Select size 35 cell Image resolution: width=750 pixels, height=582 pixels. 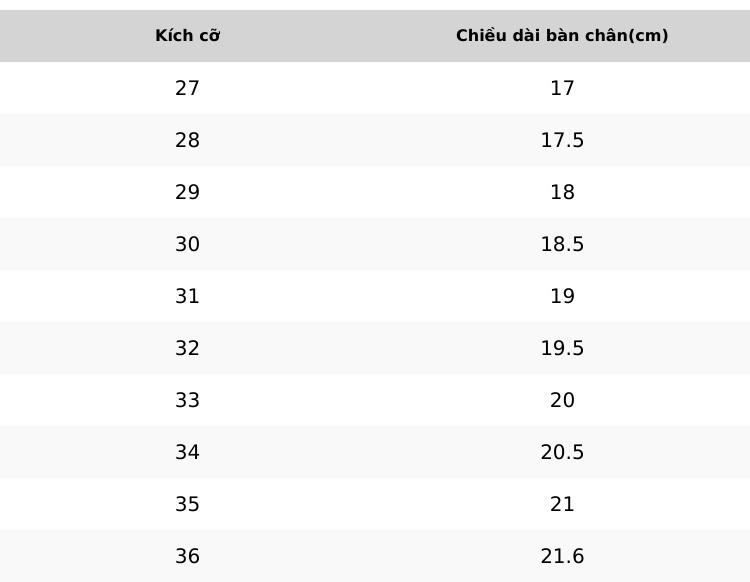(188, 504)
